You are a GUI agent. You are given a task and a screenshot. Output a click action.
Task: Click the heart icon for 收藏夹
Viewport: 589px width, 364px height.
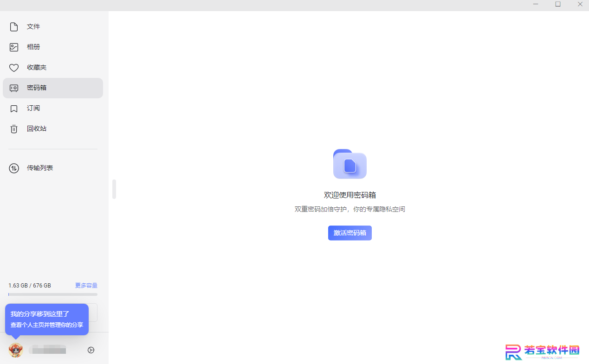(14, 68)
